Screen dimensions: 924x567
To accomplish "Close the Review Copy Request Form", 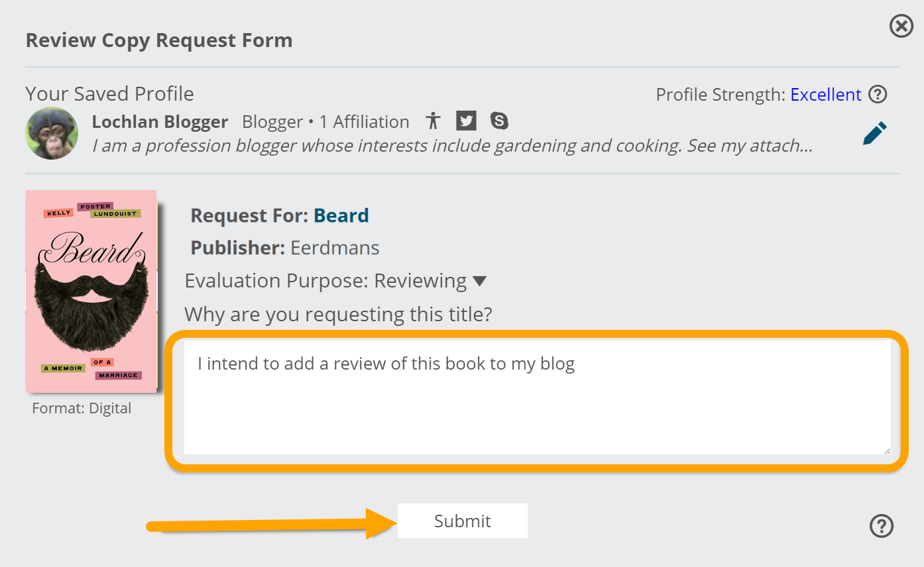I will 901,26.
